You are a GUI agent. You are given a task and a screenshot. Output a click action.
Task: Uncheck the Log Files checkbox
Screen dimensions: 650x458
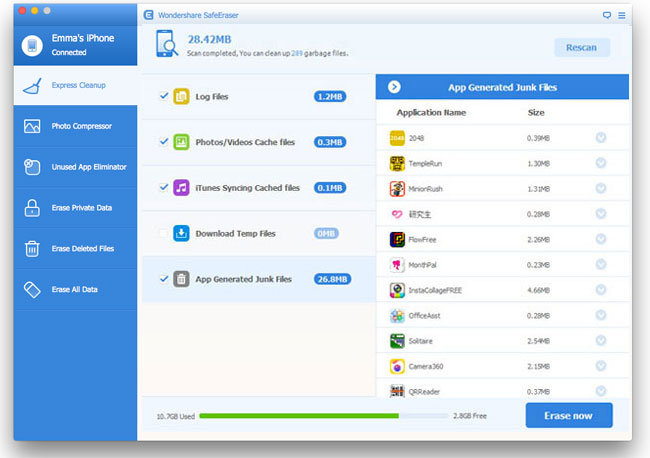point(164,96)
